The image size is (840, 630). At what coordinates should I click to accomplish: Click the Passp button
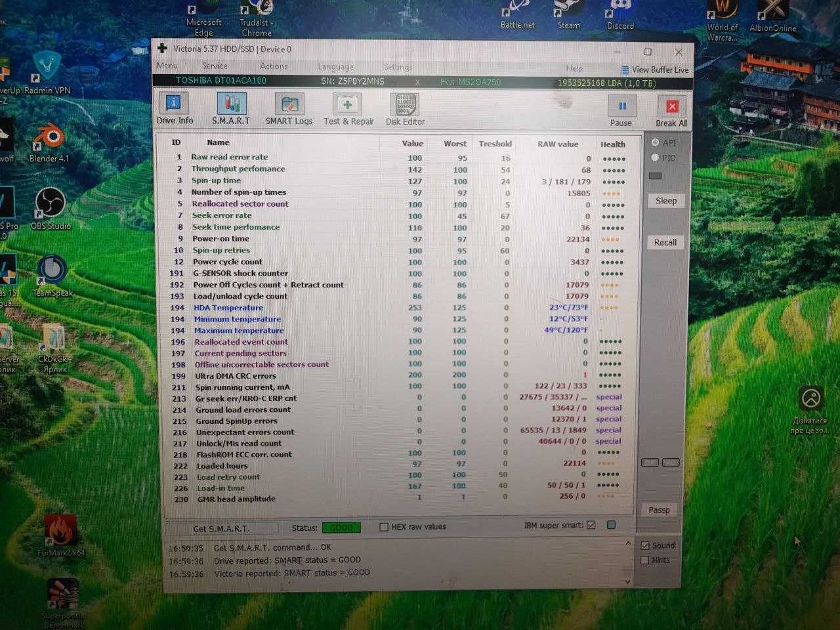[x=659, y=510]
